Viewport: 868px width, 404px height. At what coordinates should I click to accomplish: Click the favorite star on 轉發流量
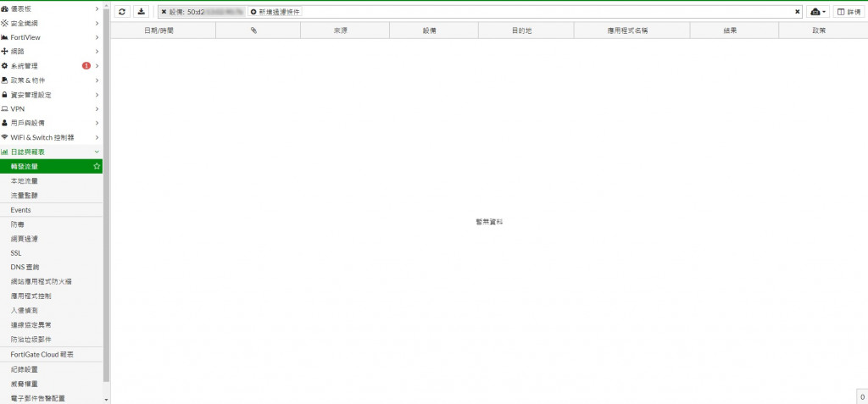[97, 166]
